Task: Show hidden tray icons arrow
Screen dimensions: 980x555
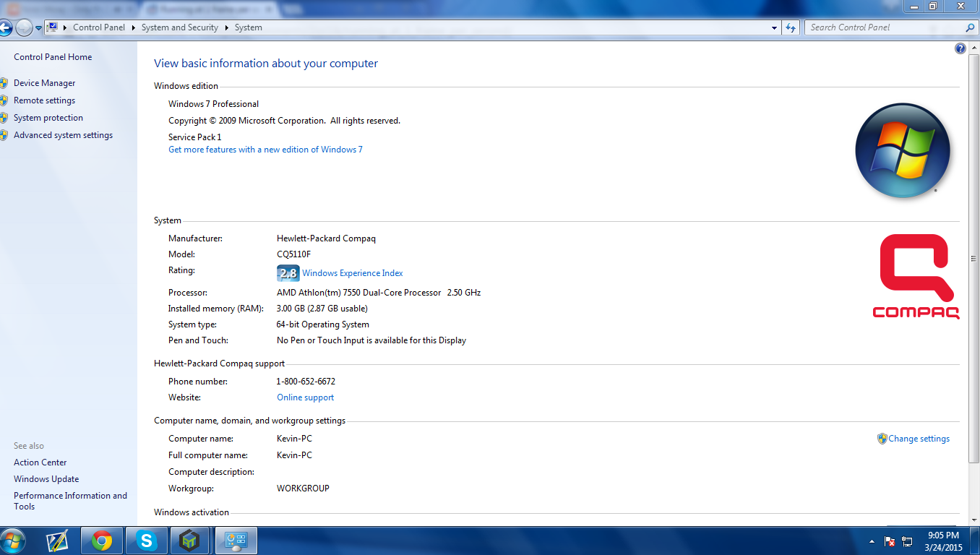Action: pos(872,541)
